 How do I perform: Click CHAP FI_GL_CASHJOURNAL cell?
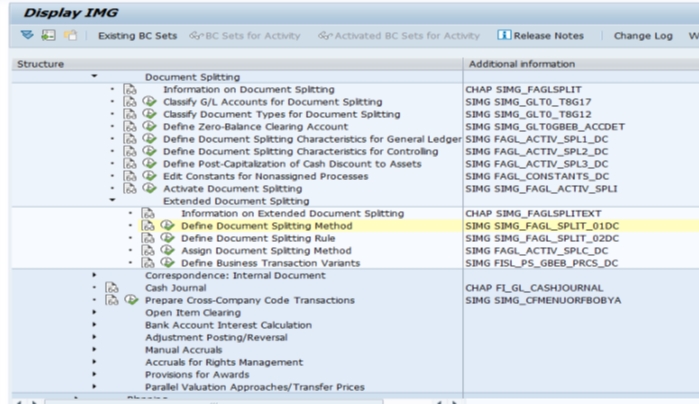click(x=534, y=288)
